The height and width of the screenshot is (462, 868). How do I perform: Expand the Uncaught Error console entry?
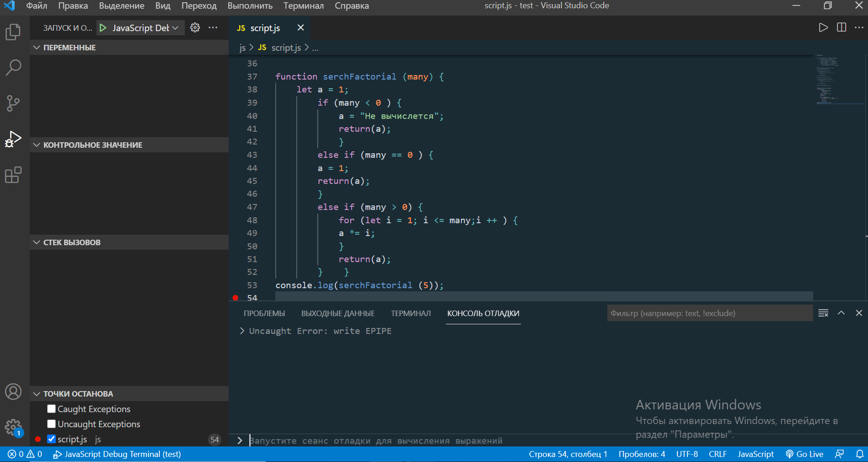[242, 331]
